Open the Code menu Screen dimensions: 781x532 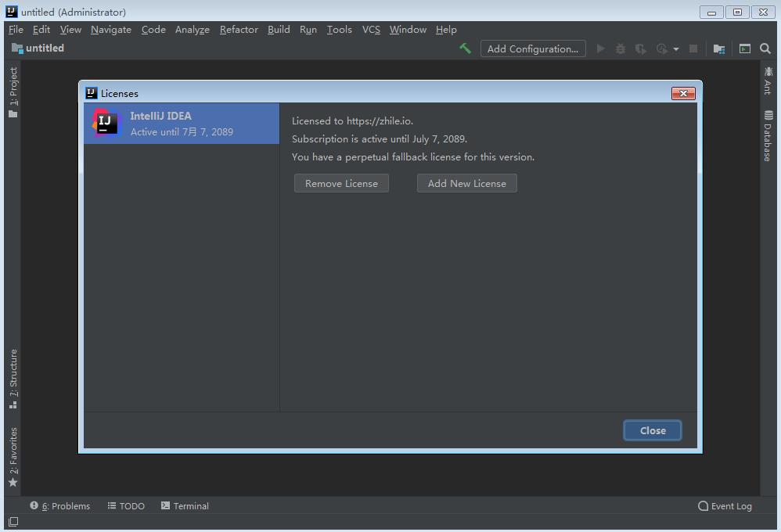pyautogui.click(x=153, y=30)
